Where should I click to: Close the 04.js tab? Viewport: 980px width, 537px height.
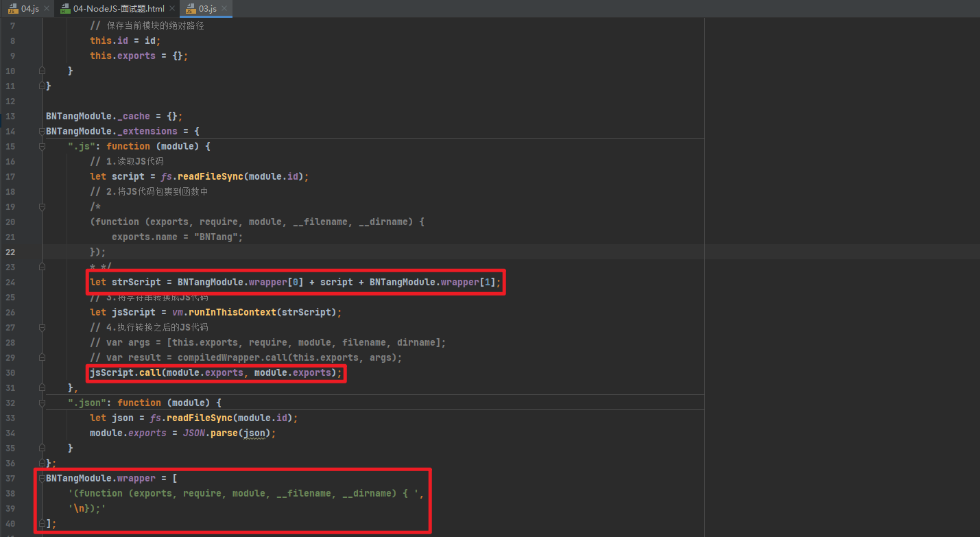[47, 9]
